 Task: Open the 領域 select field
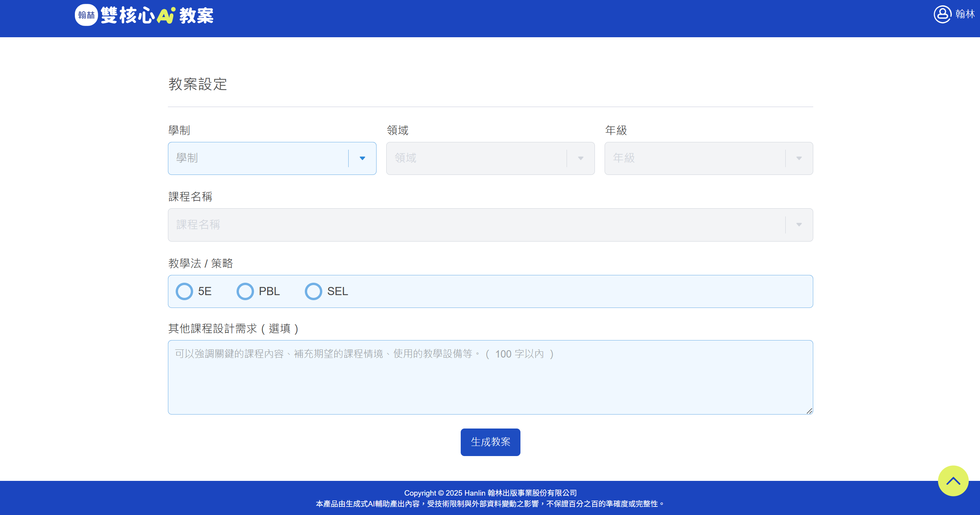pos(477,158)
